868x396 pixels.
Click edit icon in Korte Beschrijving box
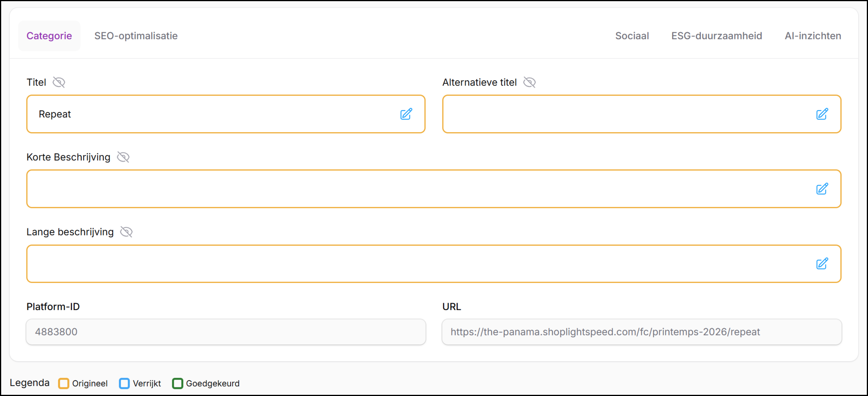point(822,189)
